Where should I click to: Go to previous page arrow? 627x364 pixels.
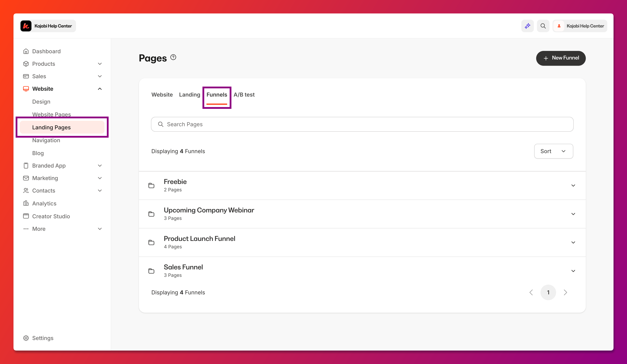[531, 292]
